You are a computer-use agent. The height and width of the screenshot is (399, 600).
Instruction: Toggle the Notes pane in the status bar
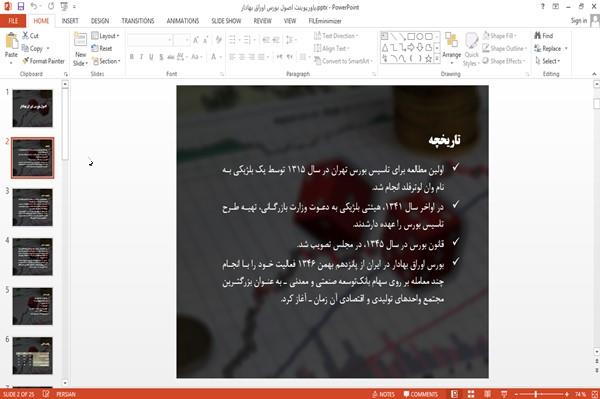pos(383,394)
